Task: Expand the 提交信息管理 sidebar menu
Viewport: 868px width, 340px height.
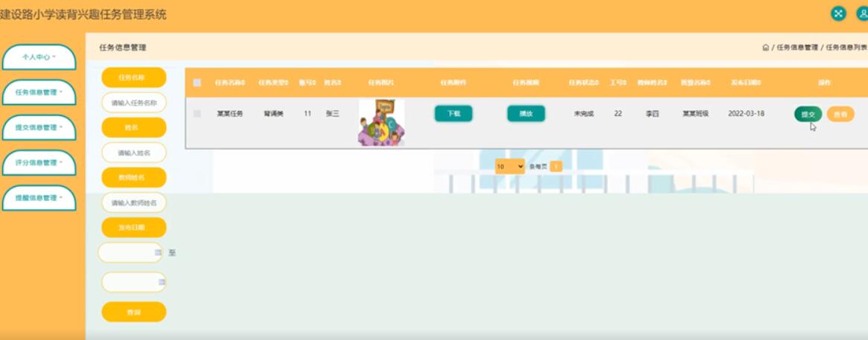Action: tap(39, 127)
